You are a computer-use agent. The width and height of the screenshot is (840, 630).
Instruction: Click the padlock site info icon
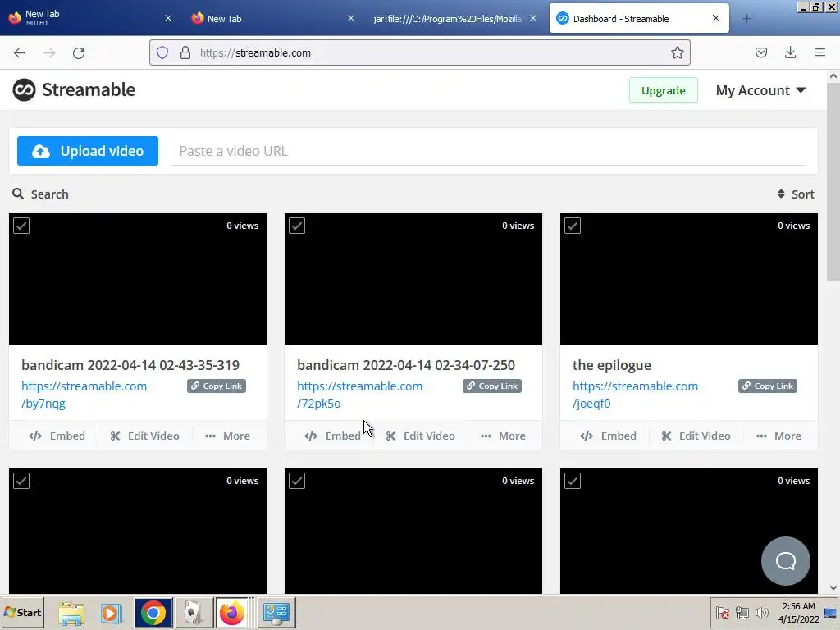(x=185, y=52)
